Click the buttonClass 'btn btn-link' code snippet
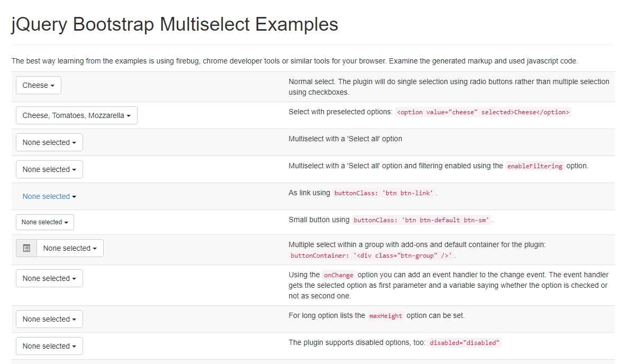Screen dimensions: 627x364 [384, 193]
